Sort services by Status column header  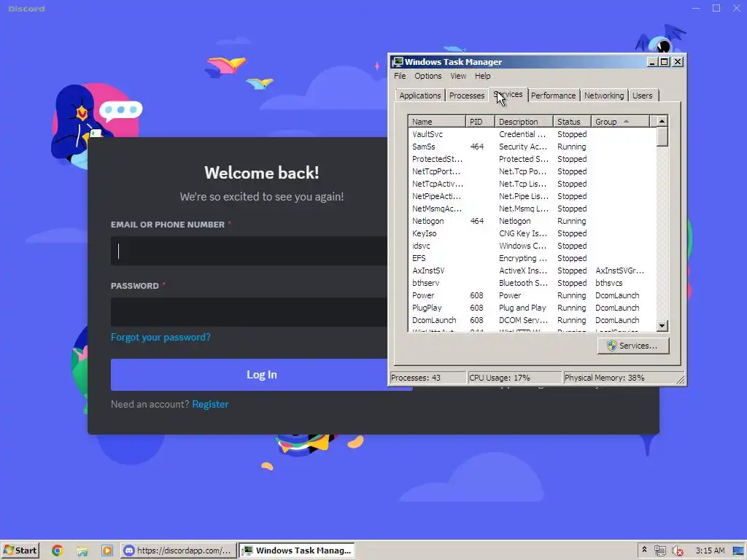(x=572, y=122)
